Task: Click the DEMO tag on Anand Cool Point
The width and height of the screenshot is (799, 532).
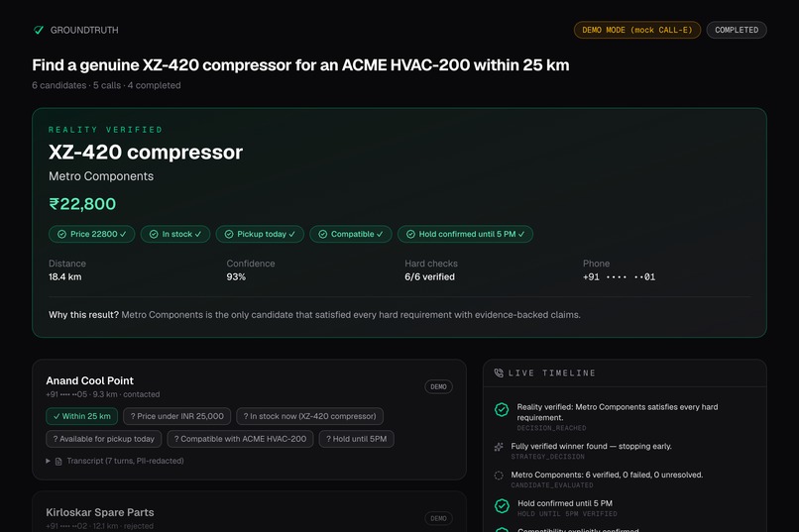Action: pyautogui.click(x=438, y=387)
